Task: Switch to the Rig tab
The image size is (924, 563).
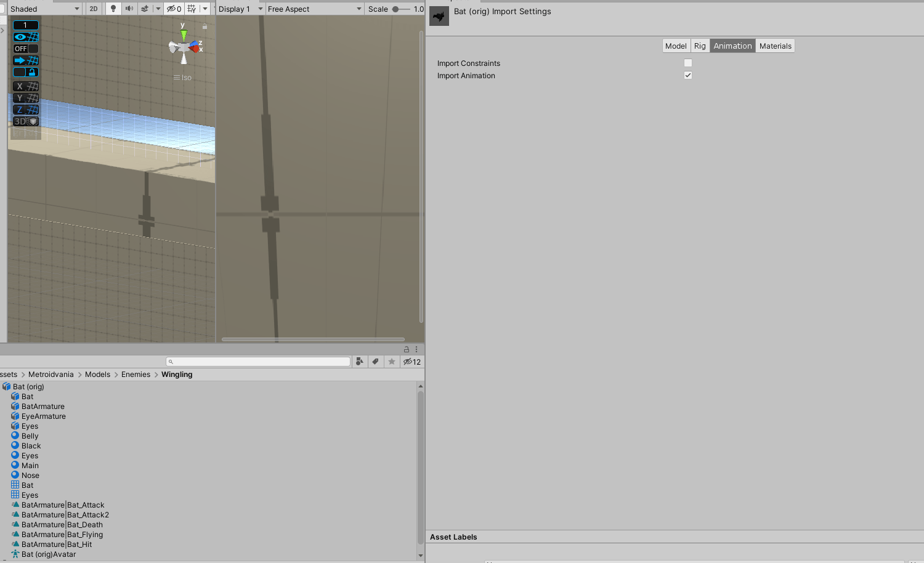Action: (x=699, y=46)
